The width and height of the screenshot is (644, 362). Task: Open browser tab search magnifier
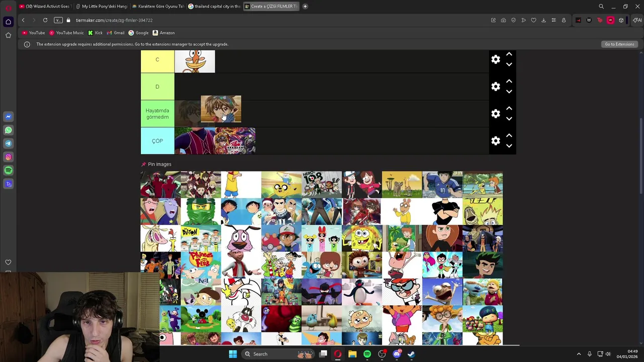601,6
